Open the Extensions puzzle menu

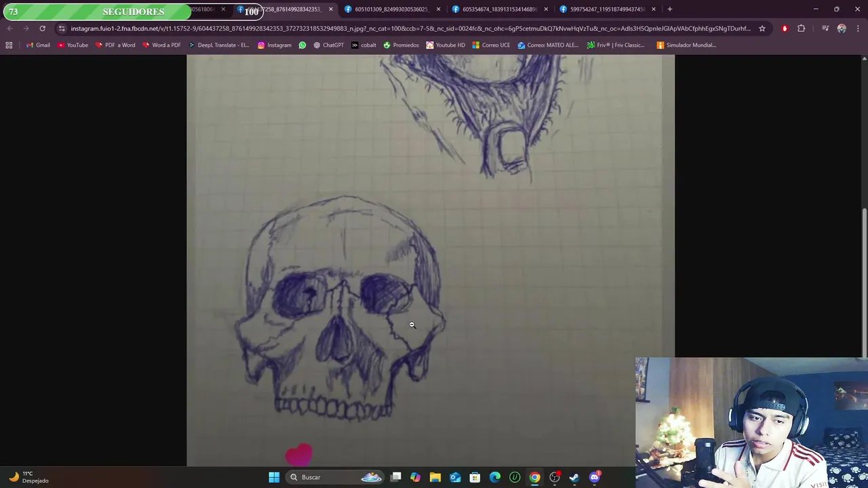(x=802, y=28)
